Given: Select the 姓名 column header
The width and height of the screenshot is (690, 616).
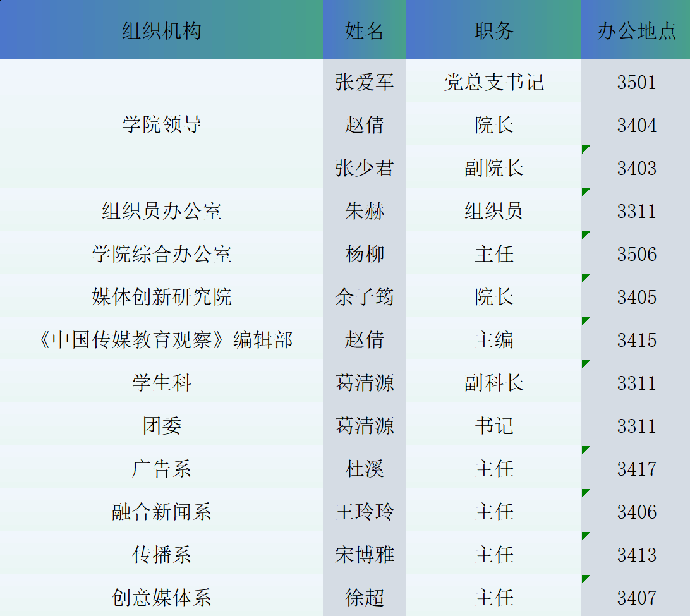Looking at the screenshot, I should pos(364,30).
